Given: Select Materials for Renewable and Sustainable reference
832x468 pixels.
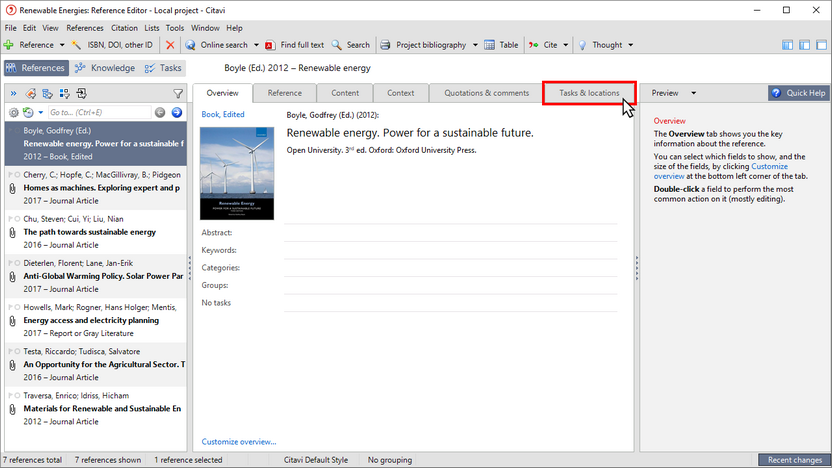Looking at the screenshot, I should [96, 409].
